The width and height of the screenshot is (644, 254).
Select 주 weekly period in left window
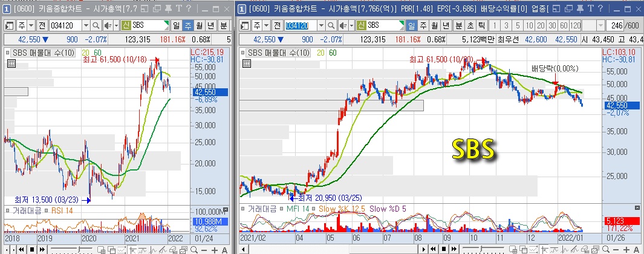click(187, 25)
